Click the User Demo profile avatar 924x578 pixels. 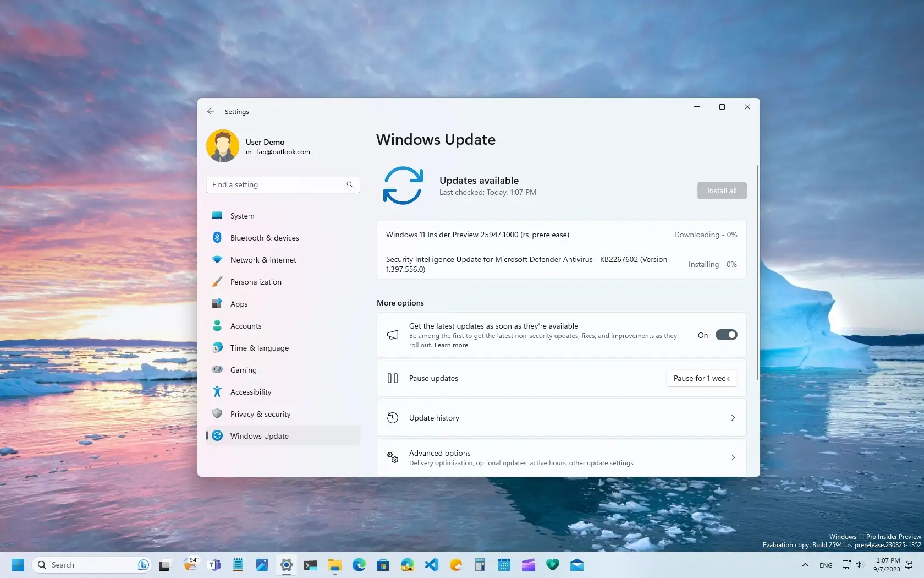[x=222, y=145]
